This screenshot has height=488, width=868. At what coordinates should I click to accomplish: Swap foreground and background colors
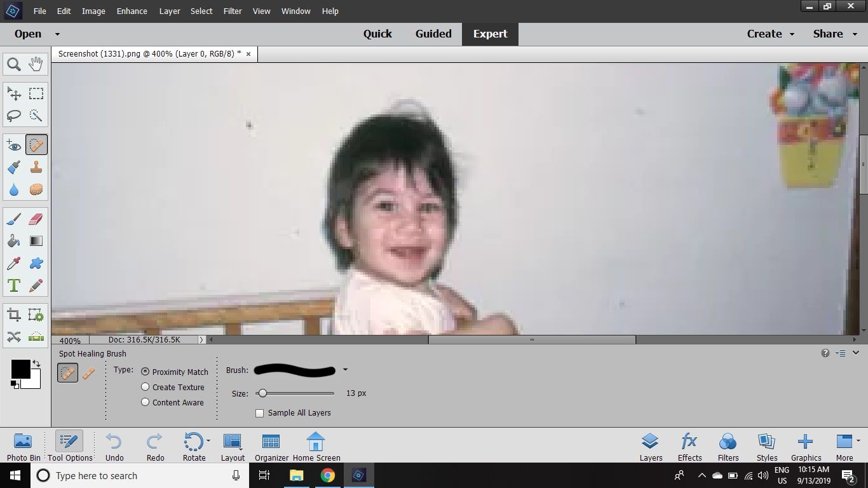[36, 363]
